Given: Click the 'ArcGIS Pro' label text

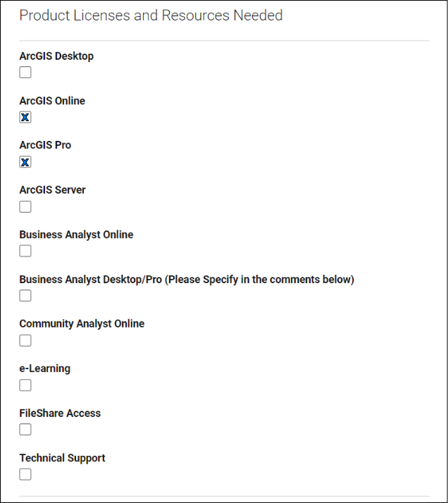Looking at the screenshot, I should tap(45, 145).
